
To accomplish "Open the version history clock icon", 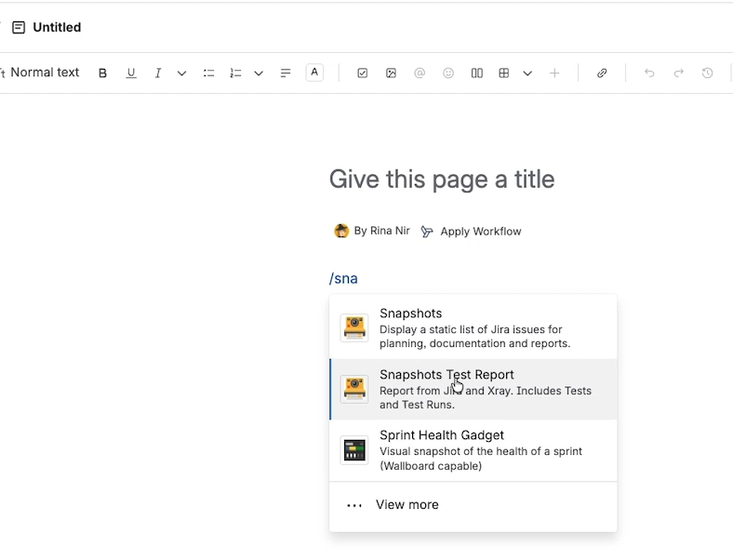I will (707, 73).
